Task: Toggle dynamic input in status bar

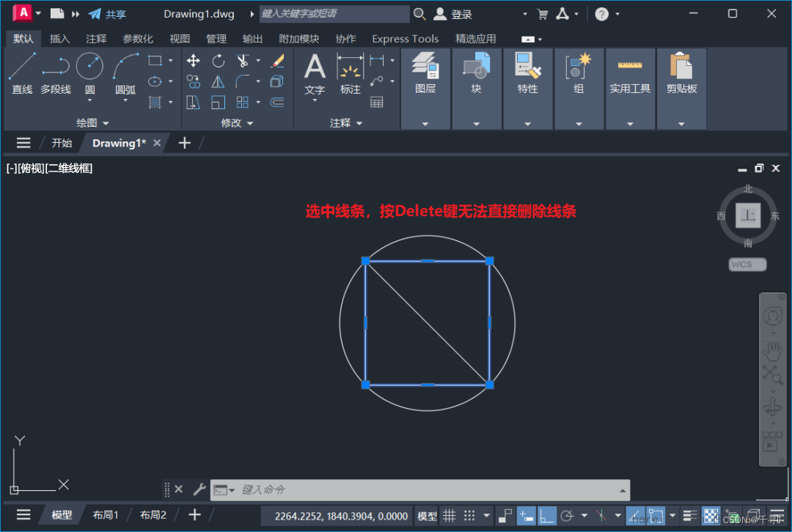Action: click(527, 516)
